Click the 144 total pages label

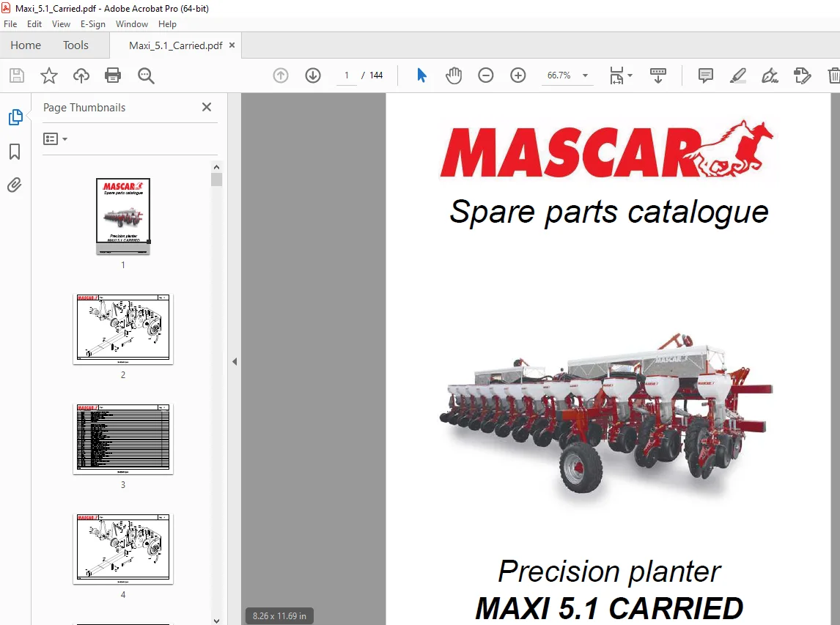click(x=376, y=75)
